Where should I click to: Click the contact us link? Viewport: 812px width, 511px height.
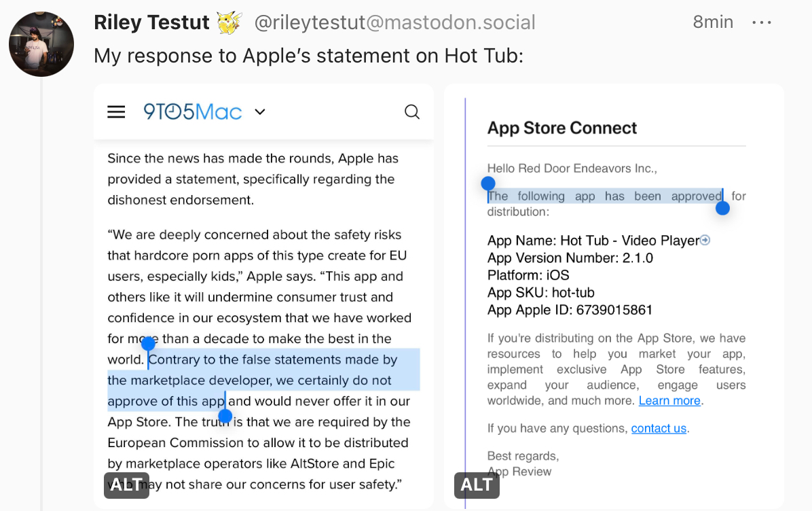click(x=659, y=428)
